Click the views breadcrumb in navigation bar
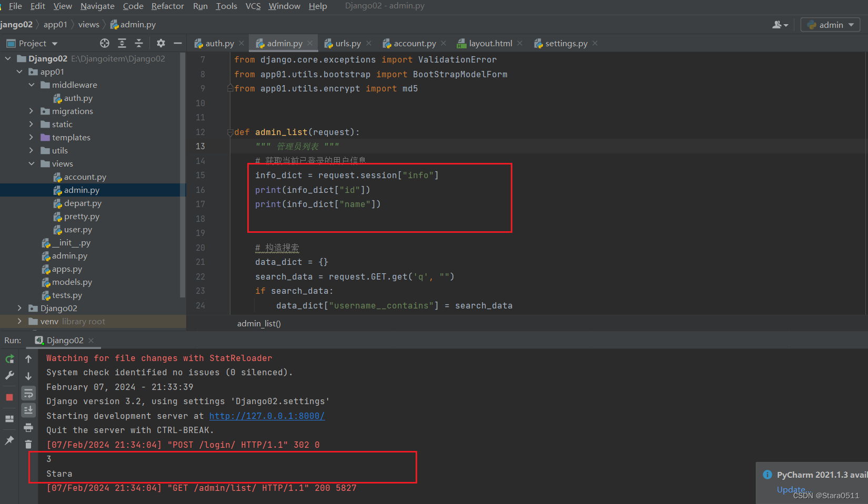 88,24
